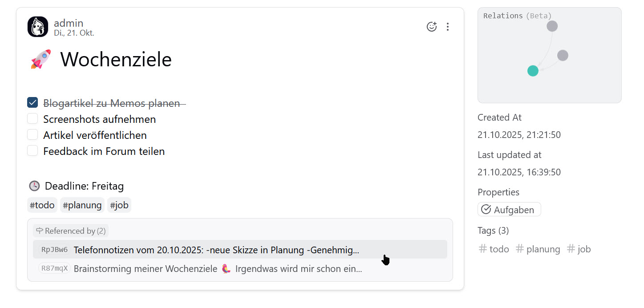Image resolution: width=644 pixels, height=308 pixels.
Task: Open the Telefonnotizen vom 20.10.2025 memo reference
Action: pos(216,250)
